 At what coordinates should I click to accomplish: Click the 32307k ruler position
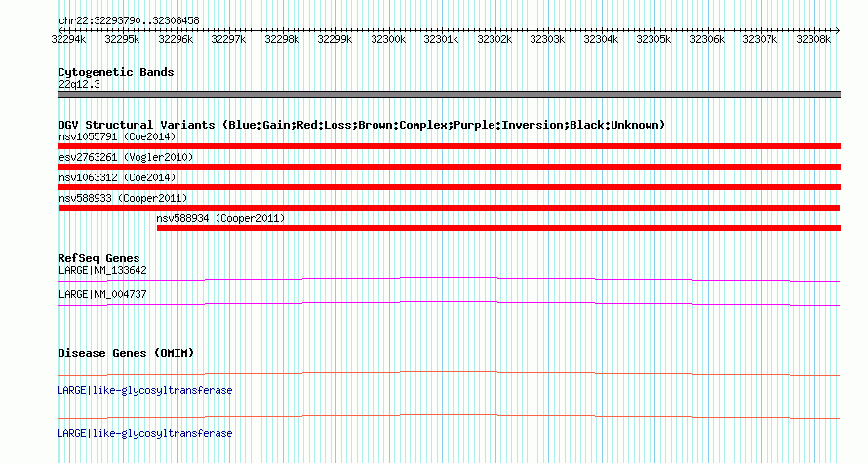[x=760, y=39]
